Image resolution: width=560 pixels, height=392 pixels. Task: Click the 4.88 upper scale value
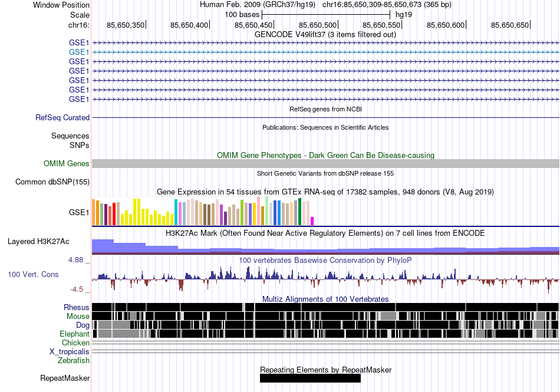[x=75, y=260]
